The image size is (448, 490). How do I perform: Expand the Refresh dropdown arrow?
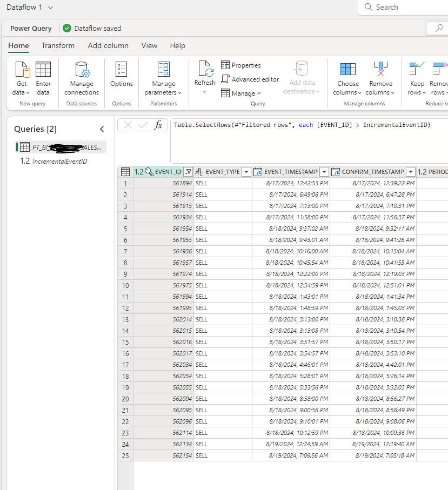(204, 91)
